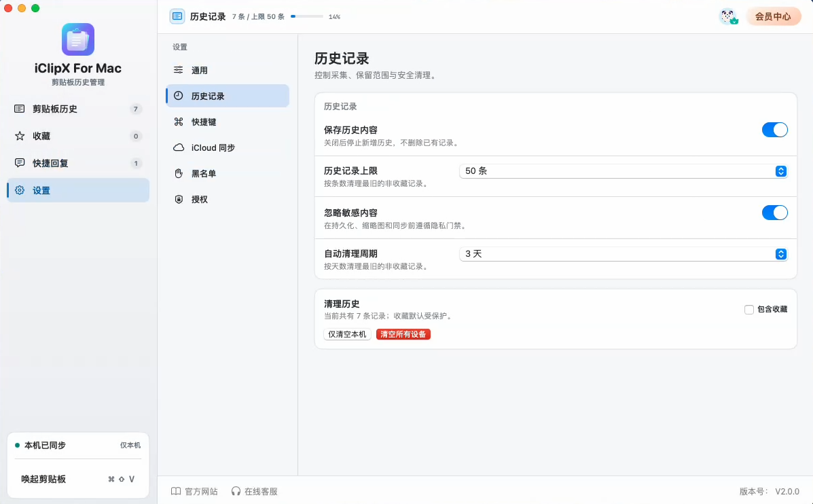This screenshot has height=504, width=813.
Task: Click the ⌘ ⇧ V shortcut keys text
Action: pyautogui.click(x=122, y=479)
